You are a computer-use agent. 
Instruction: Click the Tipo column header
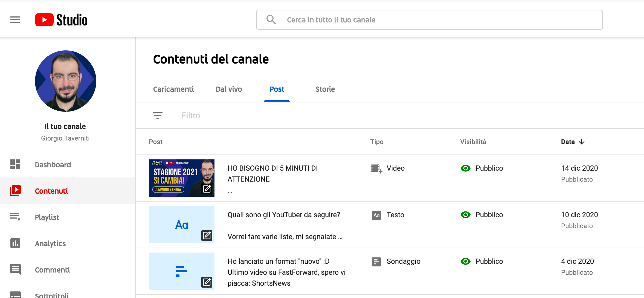pos(377,142)
